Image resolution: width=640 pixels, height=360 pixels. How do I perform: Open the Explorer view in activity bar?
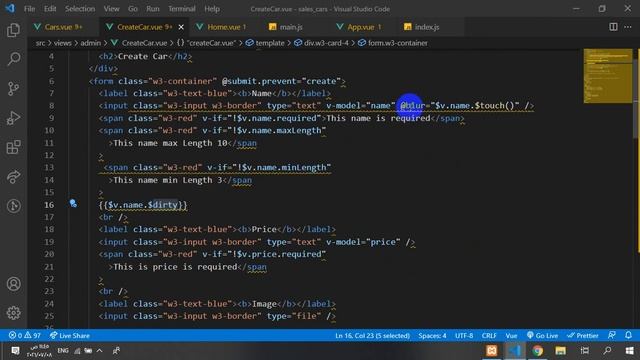click(x=13, y=30)
